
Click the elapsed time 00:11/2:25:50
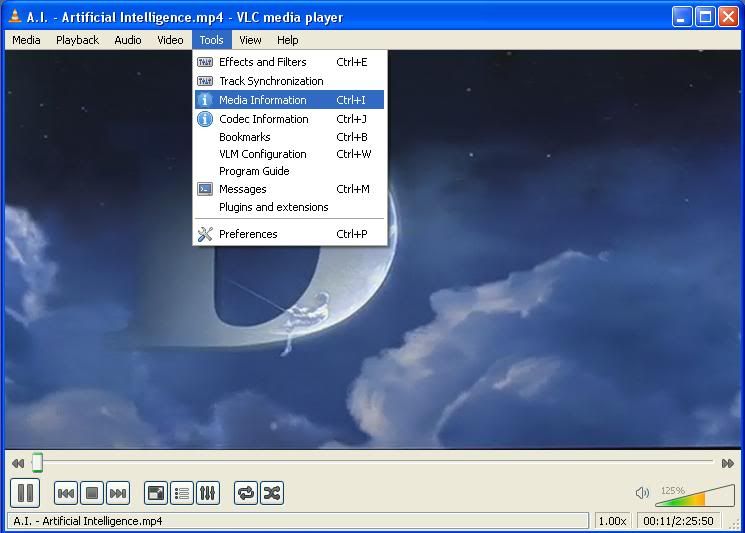coord(678,521)
